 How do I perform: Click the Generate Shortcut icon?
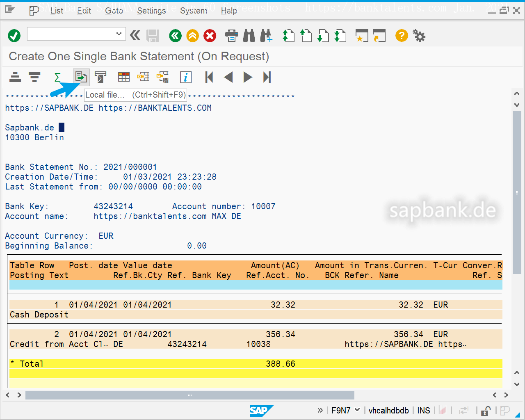(x=379, y=36)
